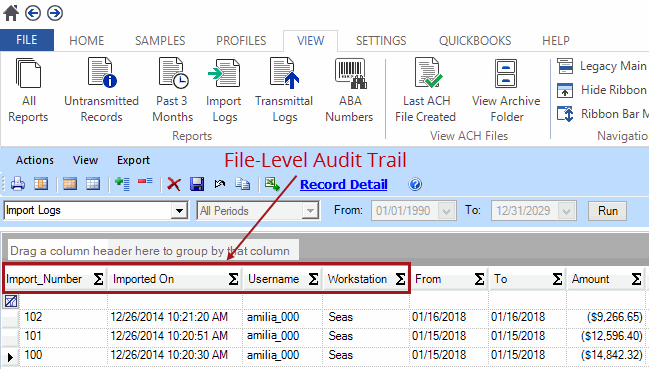
Task: Click the blue help question mark icon
Action: (415, 184)
